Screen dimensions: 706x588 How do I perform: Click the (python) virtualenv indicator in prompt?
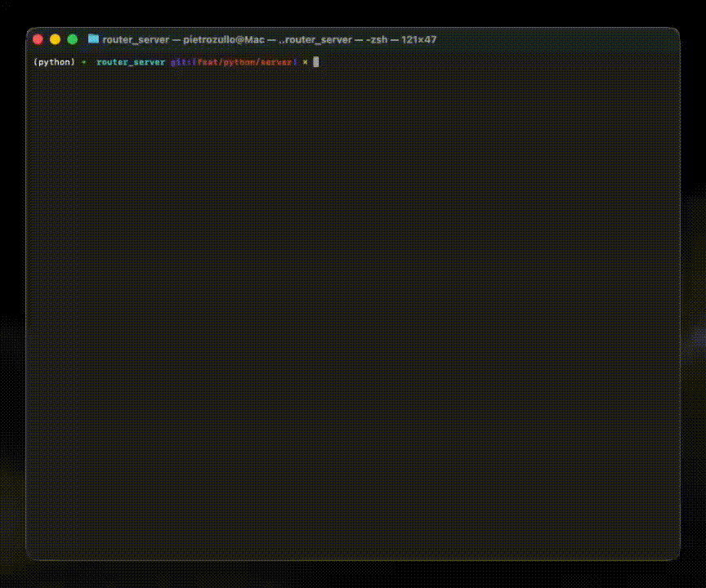54,62
